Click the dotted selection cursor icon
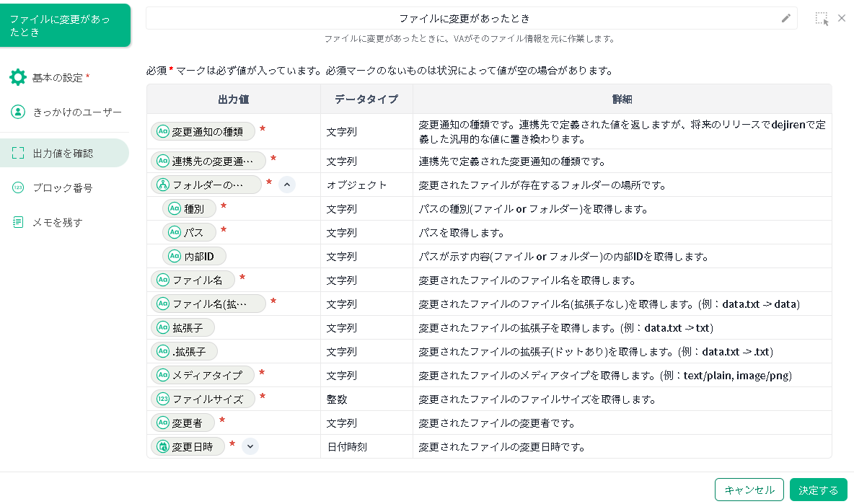 (822, 19)
